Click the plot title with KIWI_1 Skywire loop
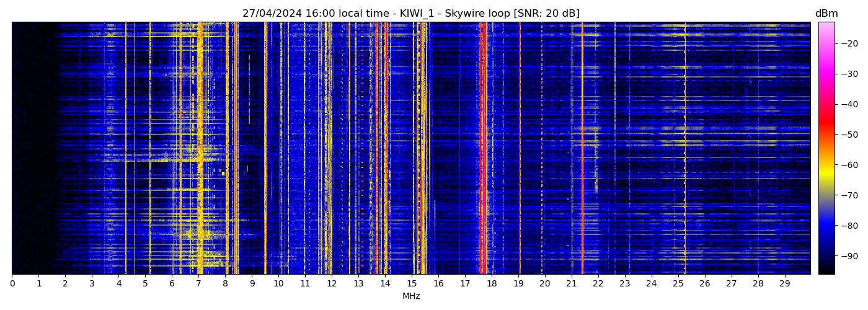The width and height of the screenshot is (868, 310). point(410,13)
